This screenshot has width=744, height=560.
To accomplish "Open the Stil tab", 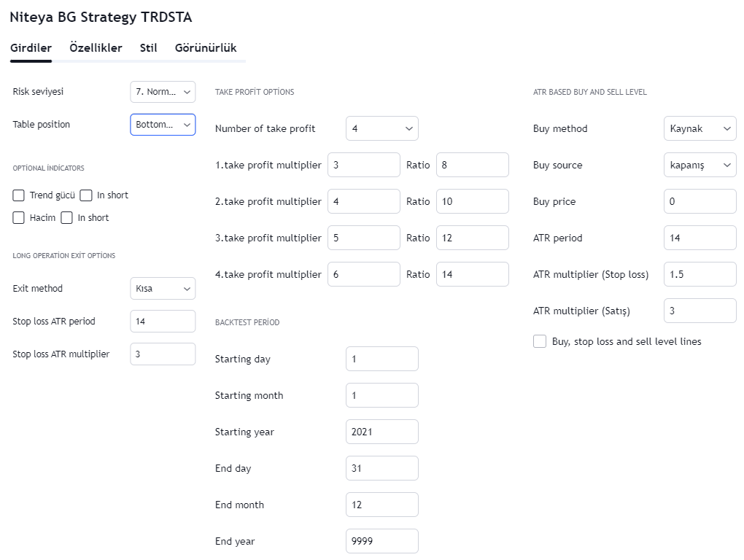I will 148,48.
